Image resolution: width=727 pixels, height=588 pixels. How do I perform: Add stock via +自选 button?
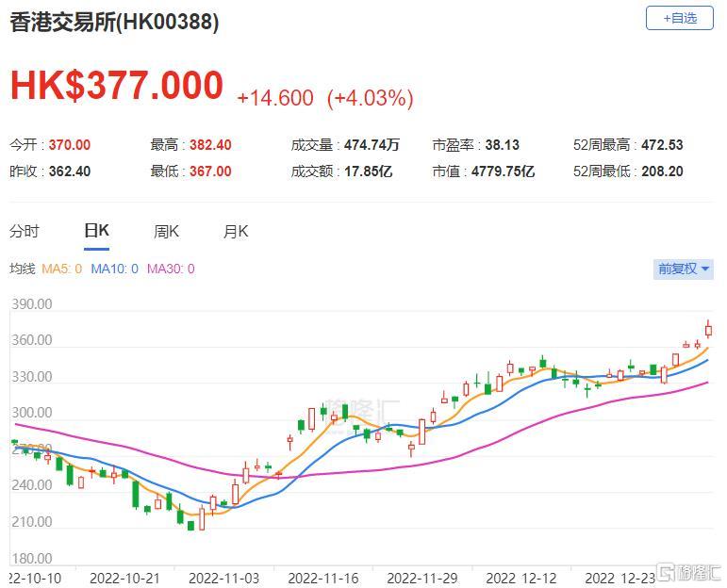click(x=679, y=19)
